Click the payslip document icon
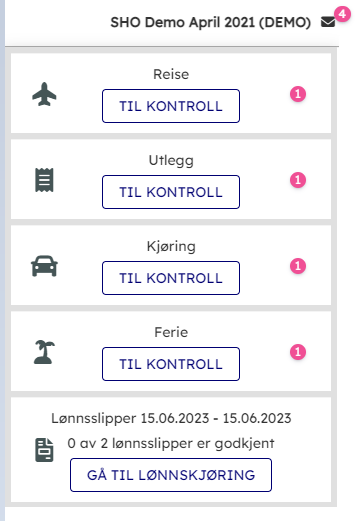 [x=44, y=450]
